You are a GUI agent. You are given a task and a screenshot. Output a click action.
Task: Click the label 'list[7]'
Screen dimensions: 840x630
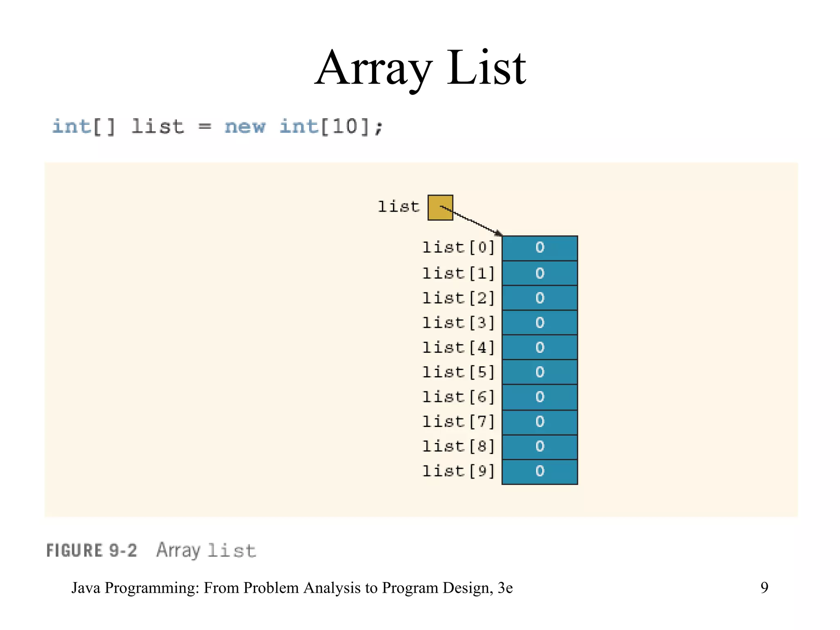click(x=459, y=422)
